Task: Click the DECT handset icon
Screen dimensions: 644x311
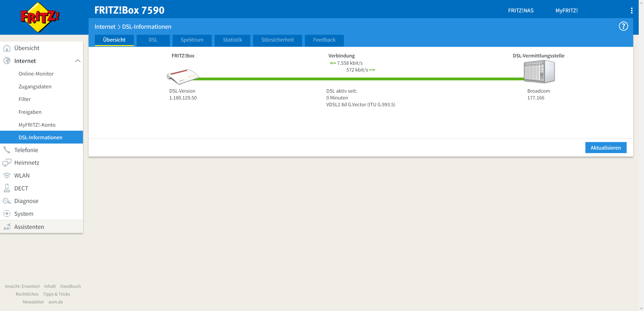Action: (x=7, y=188)
